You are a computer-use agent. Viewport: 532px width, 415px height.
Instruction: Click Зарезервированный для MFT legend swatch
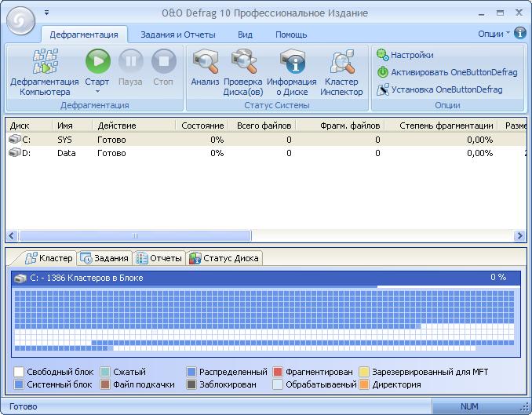pos(364,372)
